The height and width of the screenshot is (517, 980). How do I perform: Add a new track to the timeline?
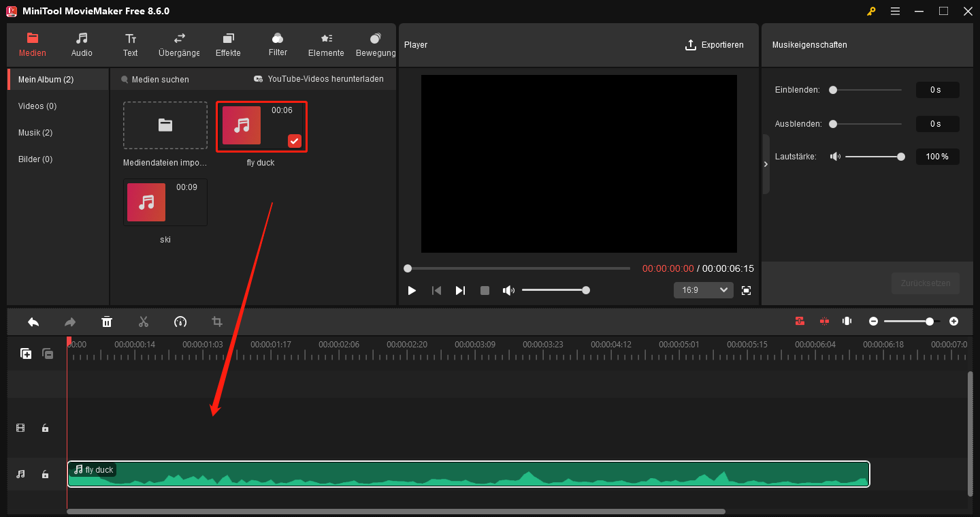click(26, 354)
